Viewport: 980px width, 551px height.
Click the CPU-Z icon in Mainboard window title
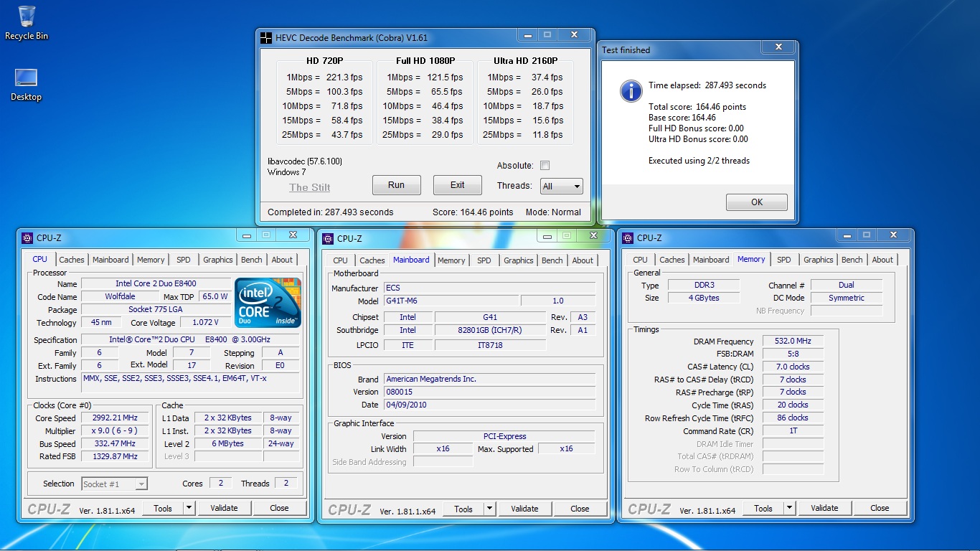(327, 239)
